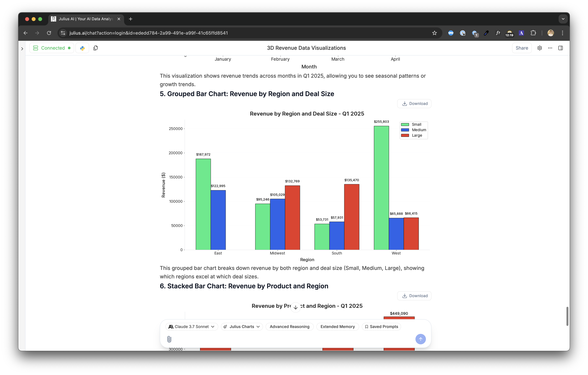Open chat settings via the gear icon
Screen dimensions: 588x375
(539, 48)
